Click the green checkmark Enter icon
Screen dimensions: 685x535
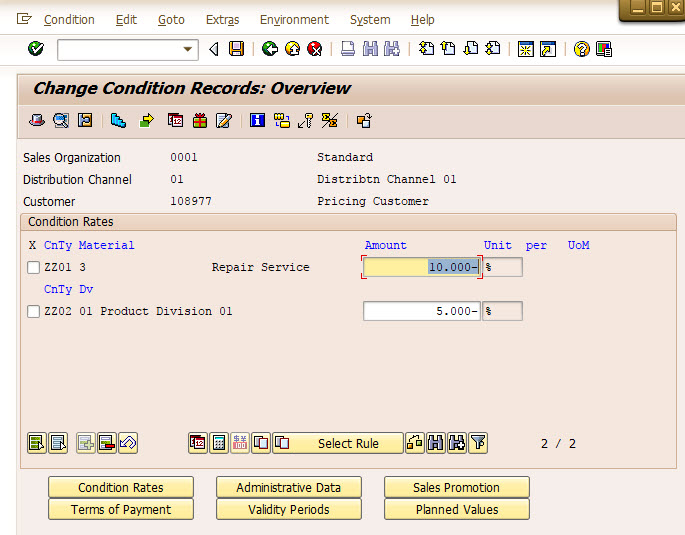tap(36, 49)
